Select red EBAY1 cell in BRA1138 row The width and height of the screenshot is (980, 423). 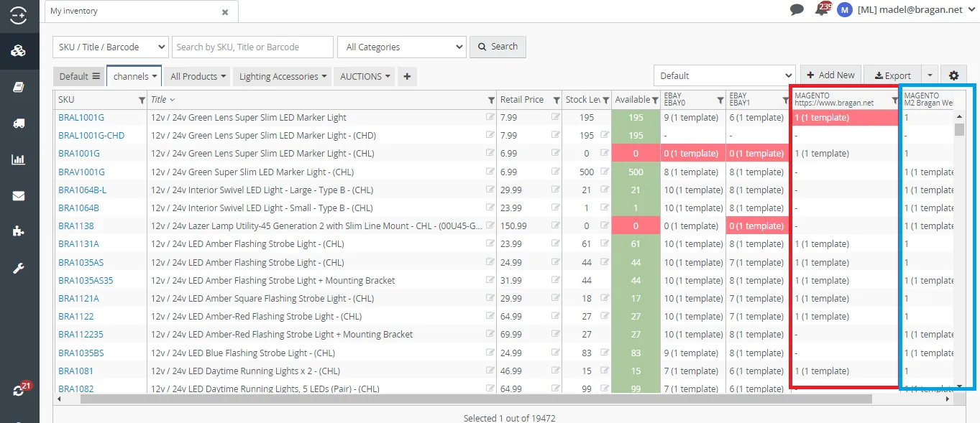758,226
